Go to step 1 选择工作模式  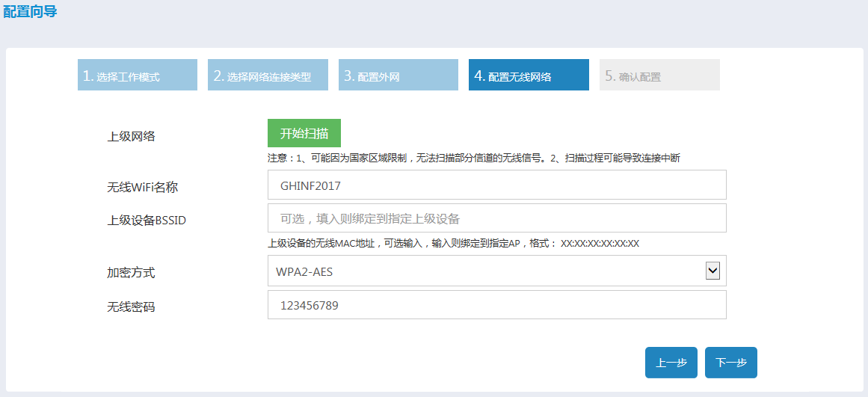138,76
